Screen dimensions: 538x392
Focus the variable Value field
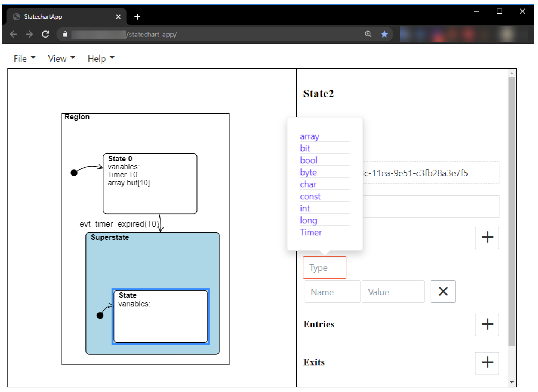point(393,292)
